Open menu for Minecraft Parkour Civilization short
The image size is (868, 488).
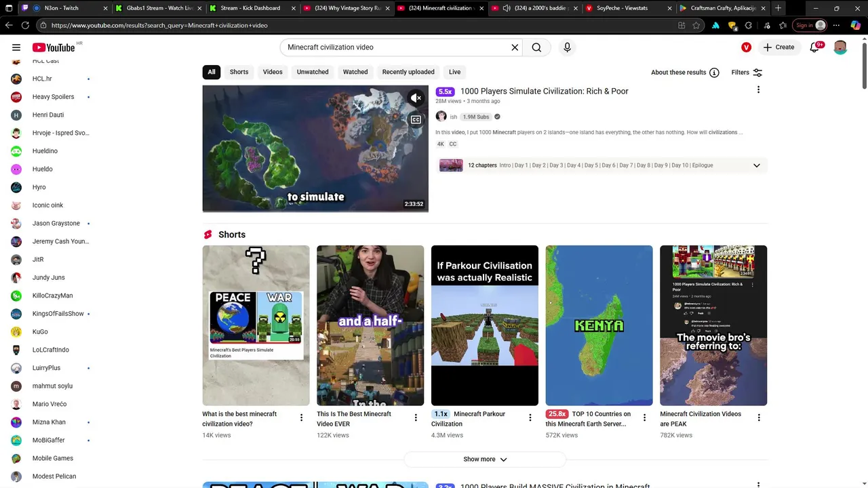coord(530,418)
